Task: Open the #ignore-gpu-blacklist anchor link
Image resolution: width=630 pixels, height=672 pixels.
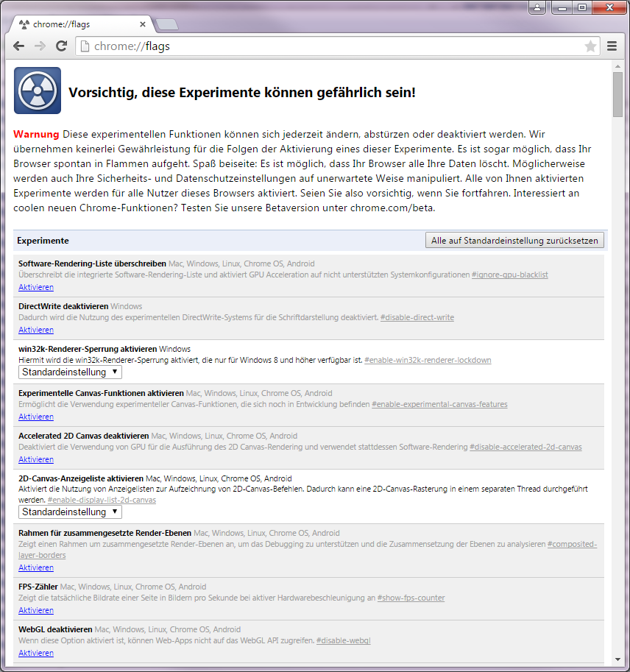Action: [509, 275]
